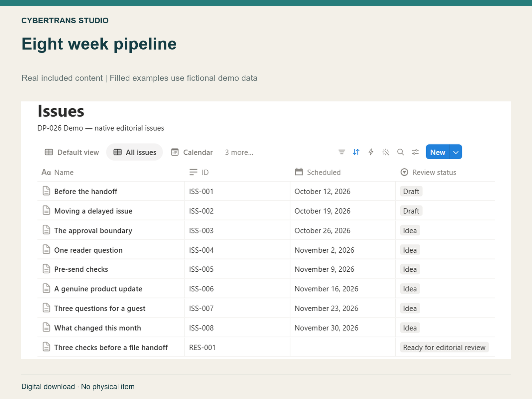Click page icon for Before the handoff
Image resolution: width=532 pixels, height=399 pixels.
point(47,191)
